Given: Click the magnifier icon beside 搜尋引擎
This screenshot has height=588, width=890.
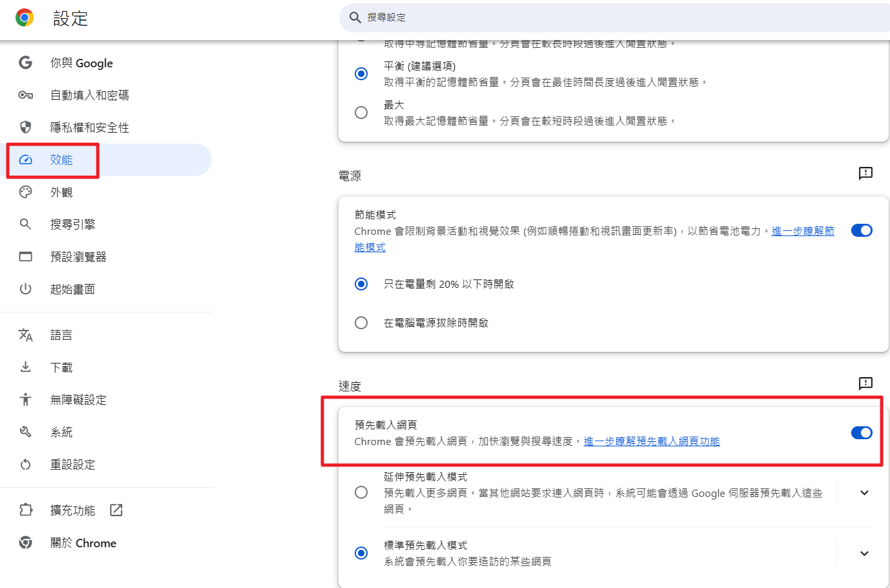Looking at the screenshot, I should click(x=25, y=224).
